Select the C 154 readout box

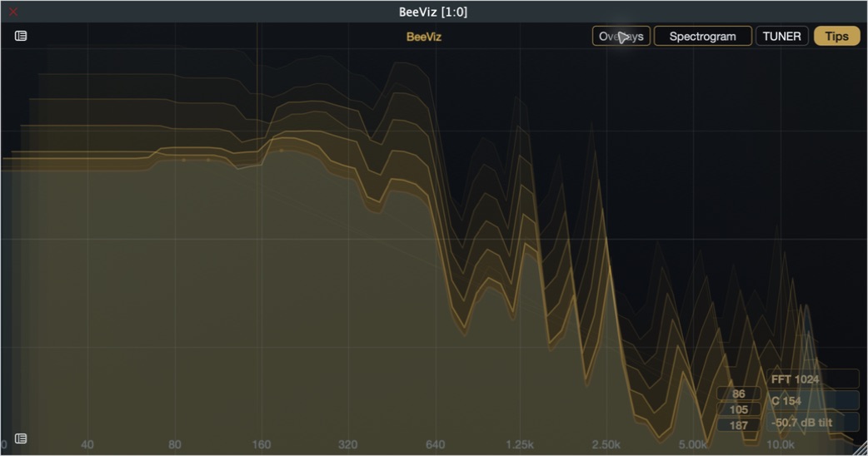tap(813, 401)
